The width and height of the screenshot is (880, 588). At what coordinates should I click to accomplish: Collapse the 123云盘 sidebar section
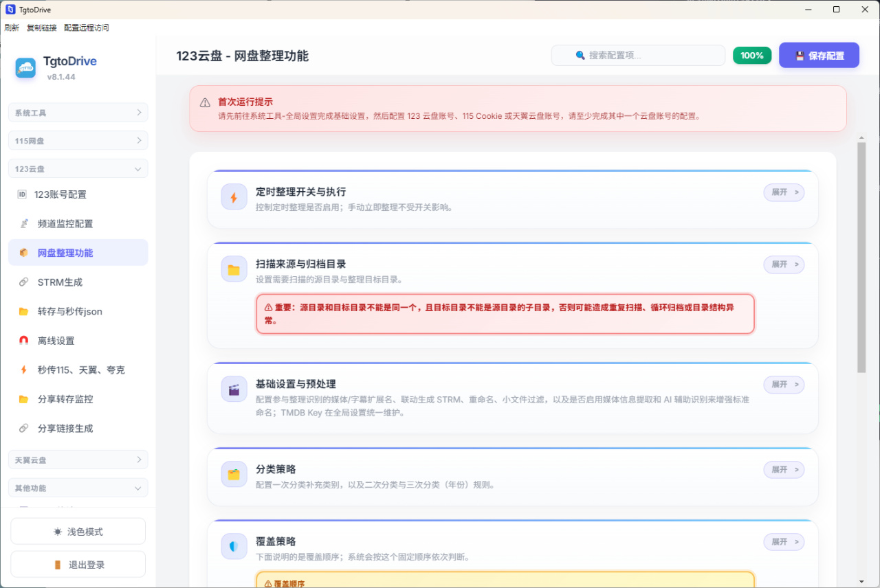pos(78,168)
